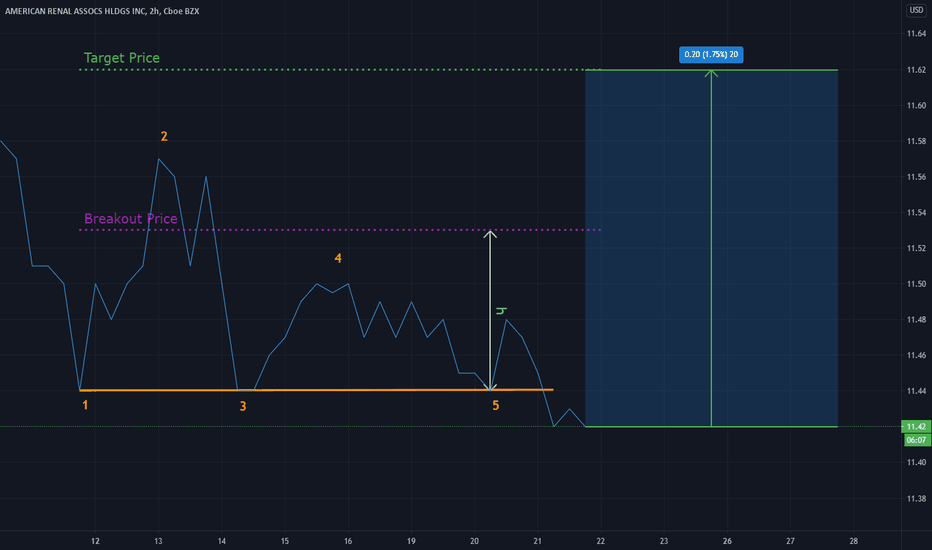Select the Breakout Price label
Image resolution: width=932 pixels, height=550 pixels.
[x=131, y=218]
